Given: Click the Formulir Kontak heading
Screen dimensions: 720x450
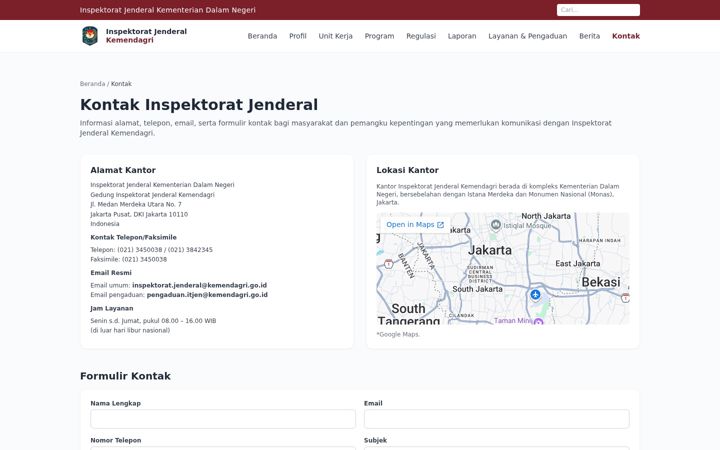Looking at the screenshot, I should pos(125,376).
